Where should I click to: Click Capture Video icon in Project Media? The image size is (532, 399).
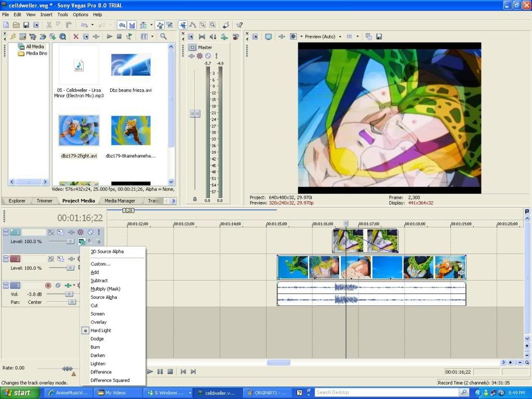(33, 36)
